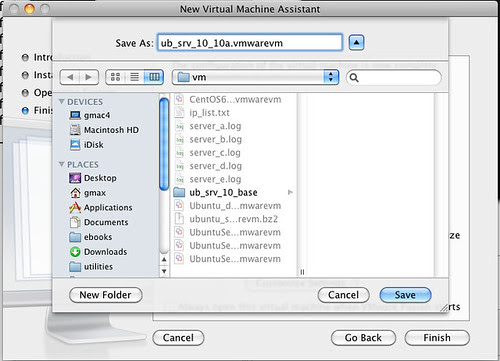
Task: Click Go Back in the Assistant window
Action: 363,338
